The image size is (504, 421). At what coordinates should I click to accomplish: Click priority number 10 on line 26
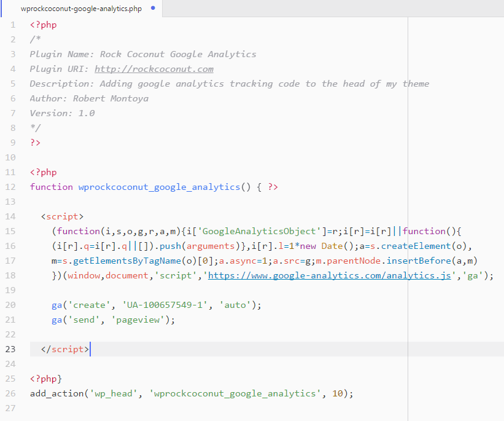point(338,393)
